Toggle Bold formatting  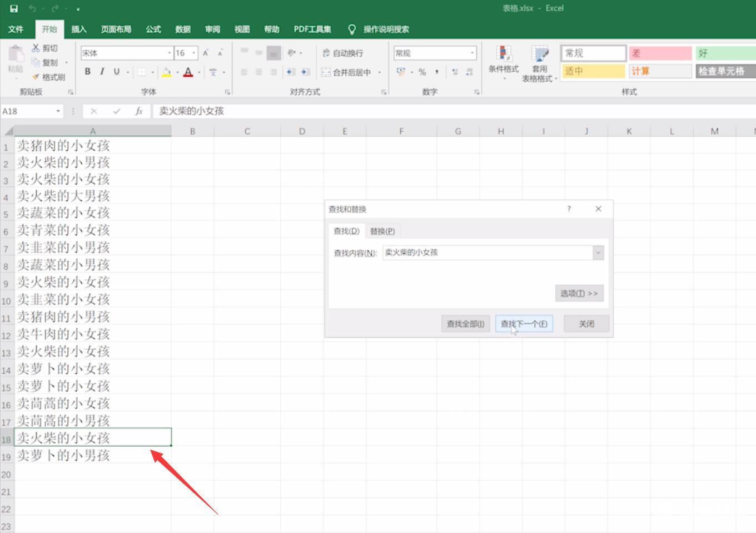pyautogui.click(x=87, y=72)
